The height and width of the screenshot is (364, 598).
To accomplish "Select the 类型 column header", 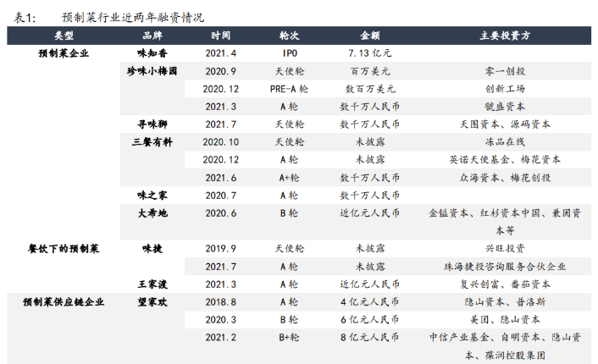I will [x=64, y=36].
